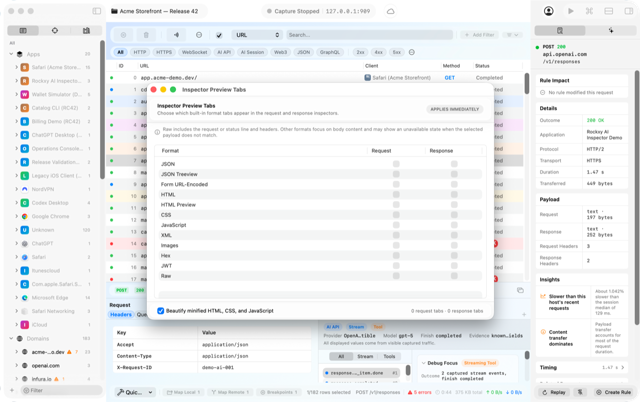This screenshot has width=640, height=402.
Task: Select the 4xx status filter pill
Action: (x=379, y=52)
